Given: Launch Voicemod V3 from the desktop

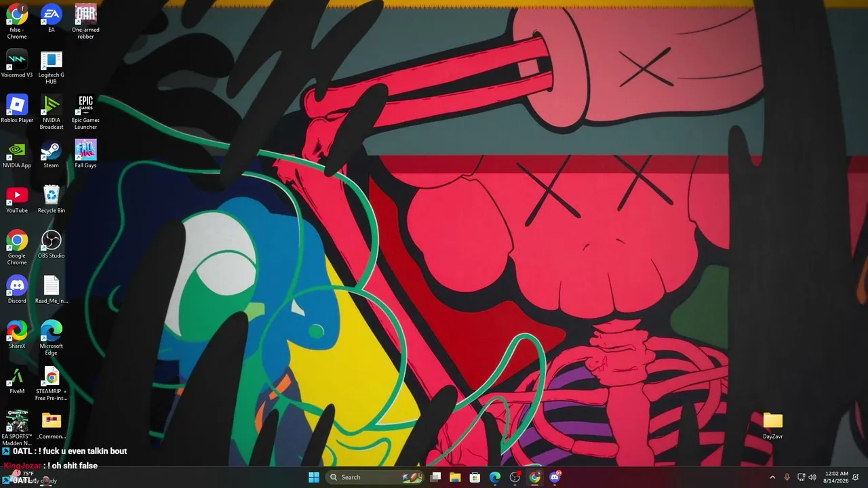Looking at the screenshot, I should point(17,64).
